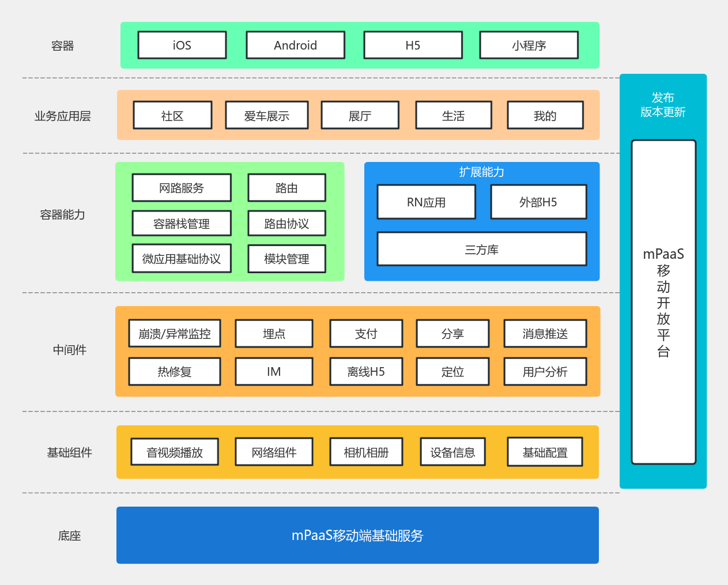Click the 基础组件 row label

(69, 452)
